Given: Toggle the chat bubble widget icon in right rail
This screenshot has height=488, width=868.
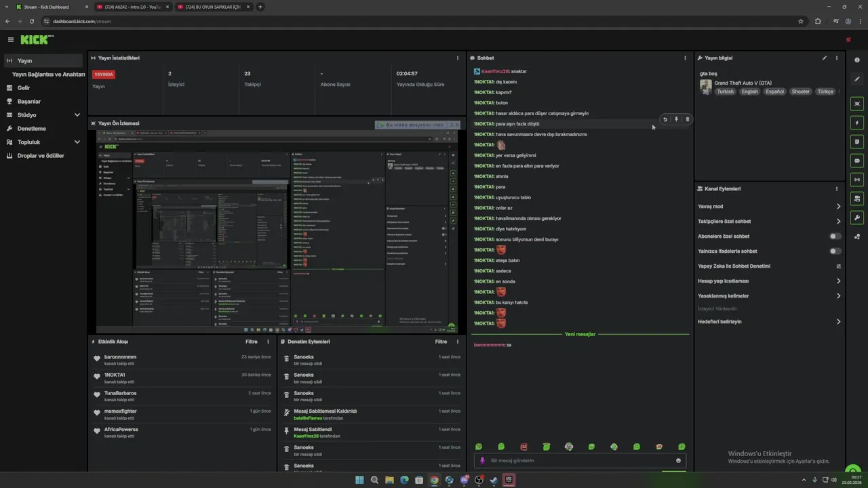Looking at the screenshot, I should point(857,161).
